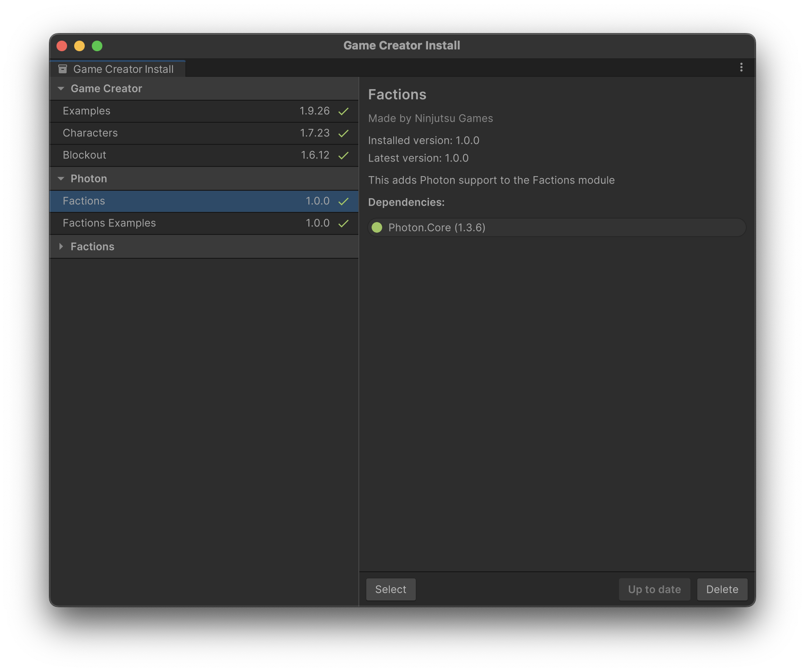Click the Up to date button

click(654, 589)
